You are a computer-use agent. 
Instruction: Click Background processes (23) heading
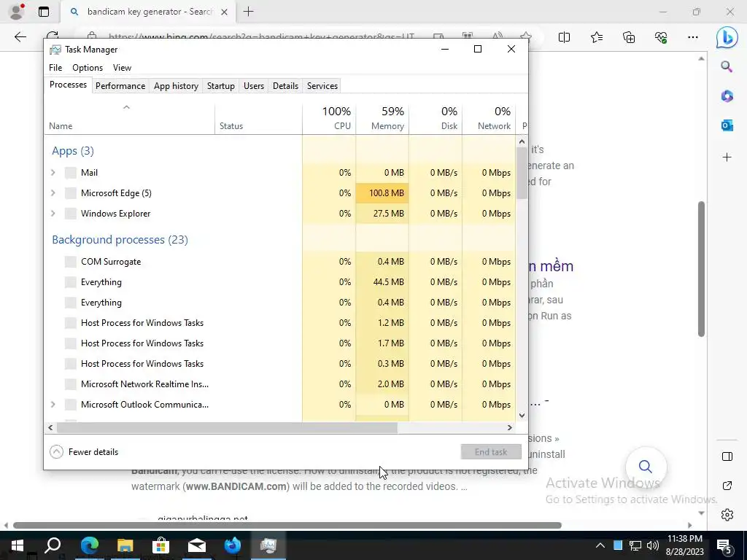click(x=120, y=239)
